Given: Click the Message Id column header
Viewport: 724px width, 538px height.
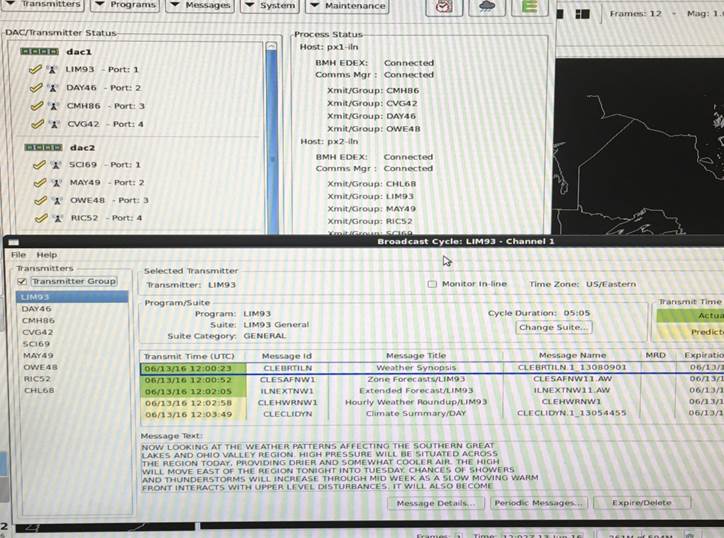Looking at the screenshot, I should (287, 356).
